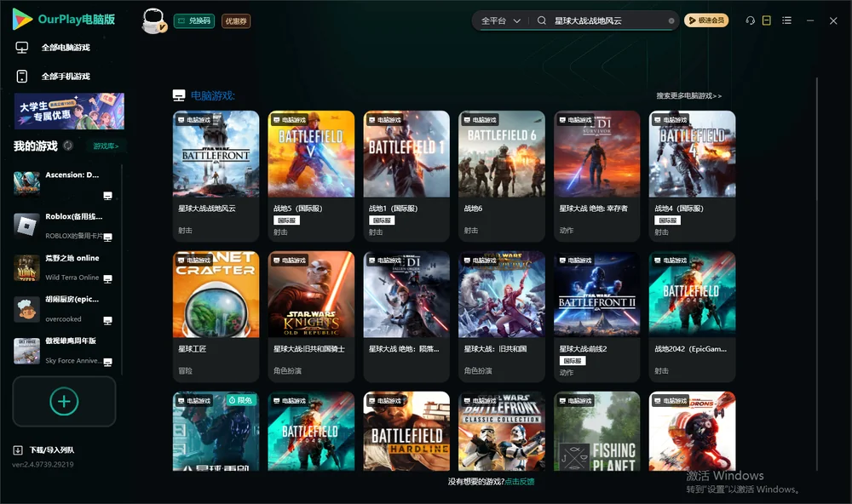Follow the 游戏库> link

[106, 146]
